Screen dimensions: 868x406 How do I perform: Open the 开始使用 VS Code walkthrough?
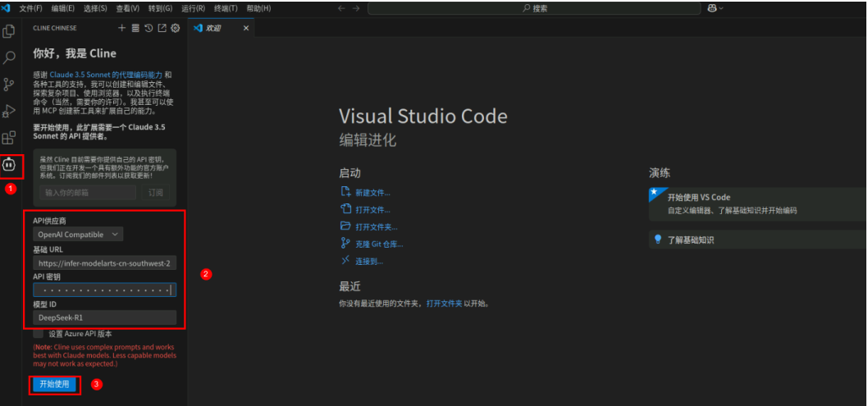click(758, 203)
